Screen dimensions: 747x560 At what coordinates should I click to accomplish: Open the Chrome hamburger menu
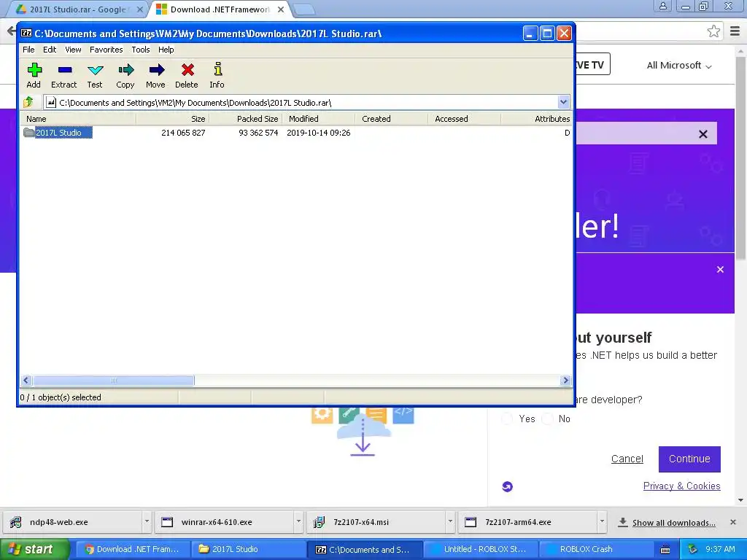point(735,31)
